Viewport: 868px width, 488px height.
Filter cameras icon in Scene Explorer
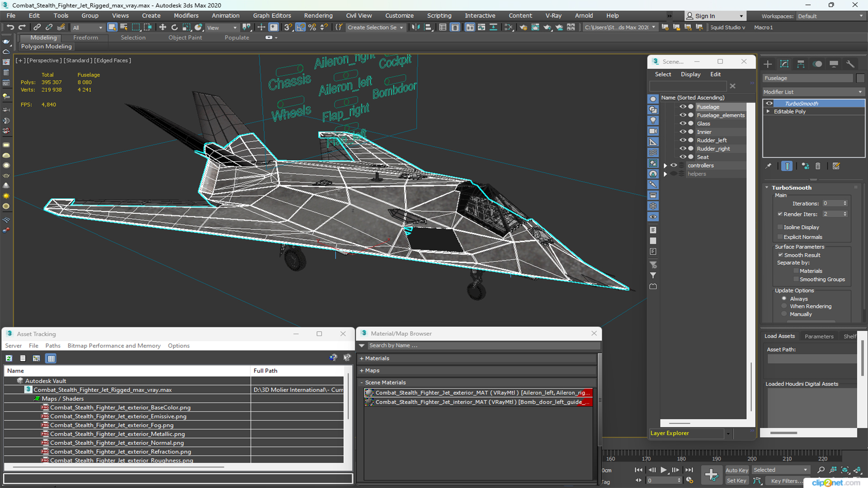click(653, 131)
